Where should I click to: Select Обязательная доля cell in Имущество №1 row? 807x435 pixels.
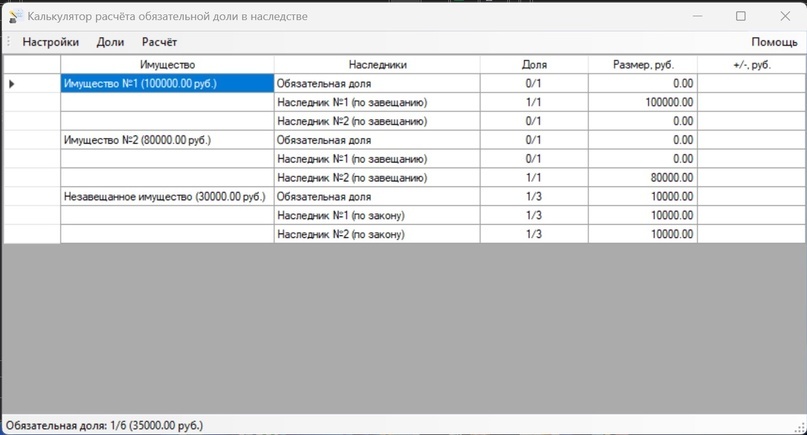point(377,83)
